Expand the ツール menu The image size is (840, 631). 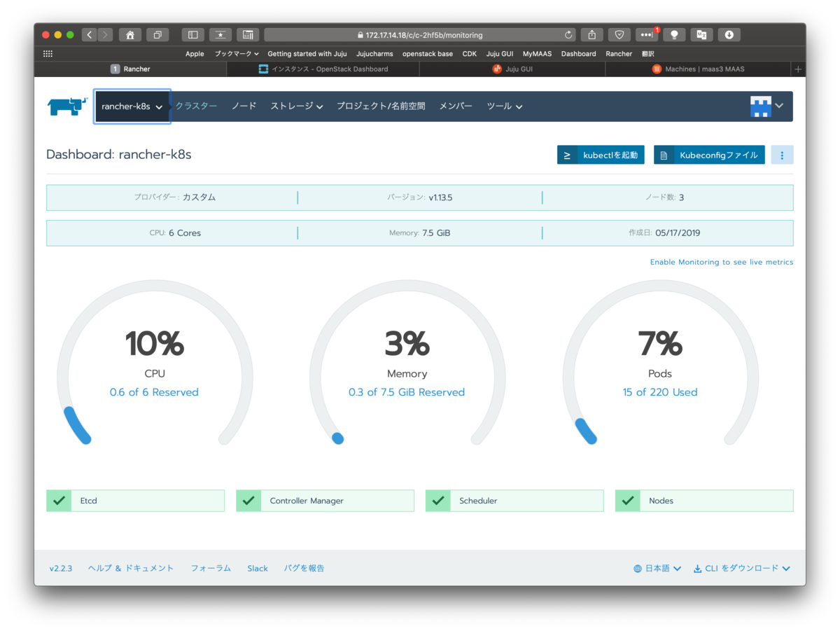point(505,106)
